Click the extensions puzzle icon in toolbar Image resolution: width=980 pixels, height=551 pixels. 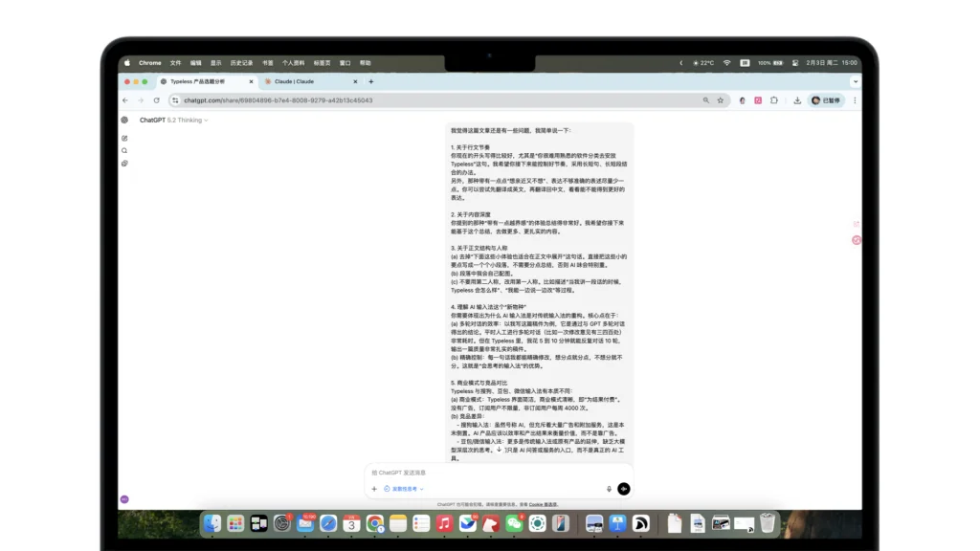pos(773,99)
